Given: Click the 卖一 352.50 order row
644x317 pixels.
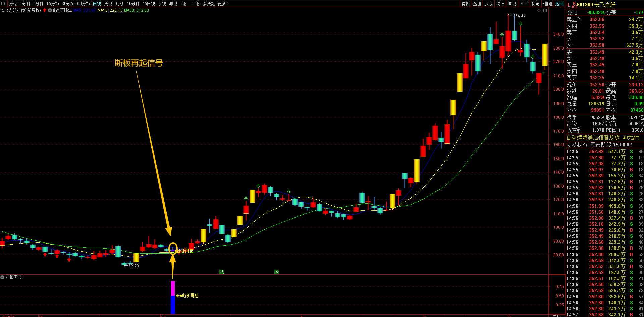Looking at the screenshot, I should point(605,45).
